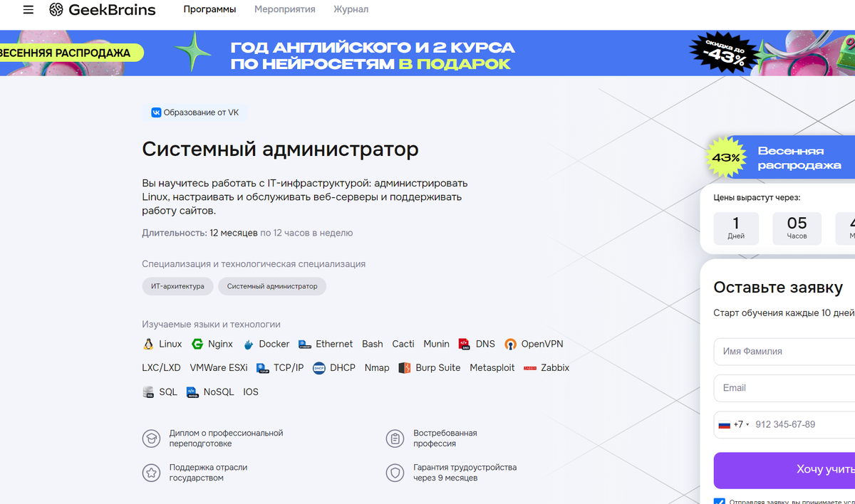Click the OpenVPN orange icon

tap(510, 345)
